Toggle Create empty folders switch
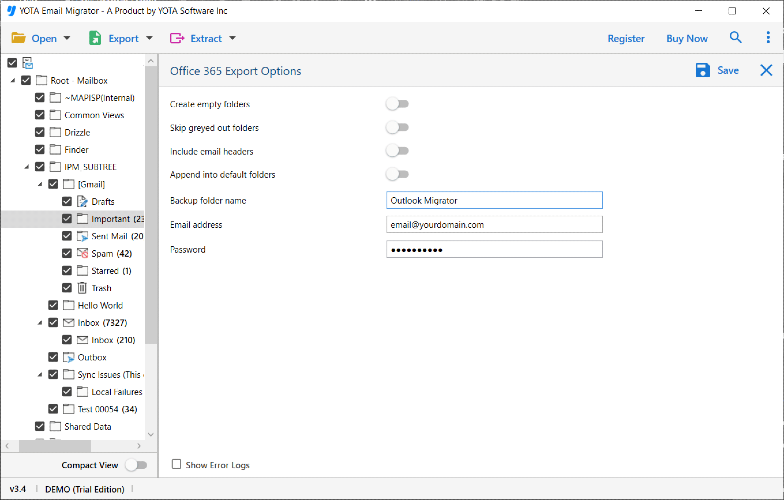Screen dimensions: 784x500 tap(398, 104)
